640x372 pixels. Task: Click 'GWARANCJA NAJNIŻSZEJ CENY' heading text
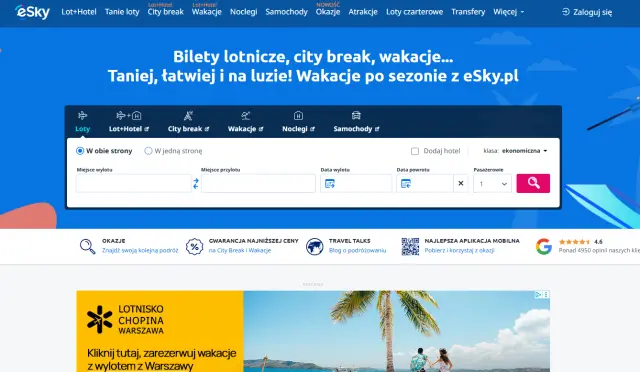[x=253, y=241]
